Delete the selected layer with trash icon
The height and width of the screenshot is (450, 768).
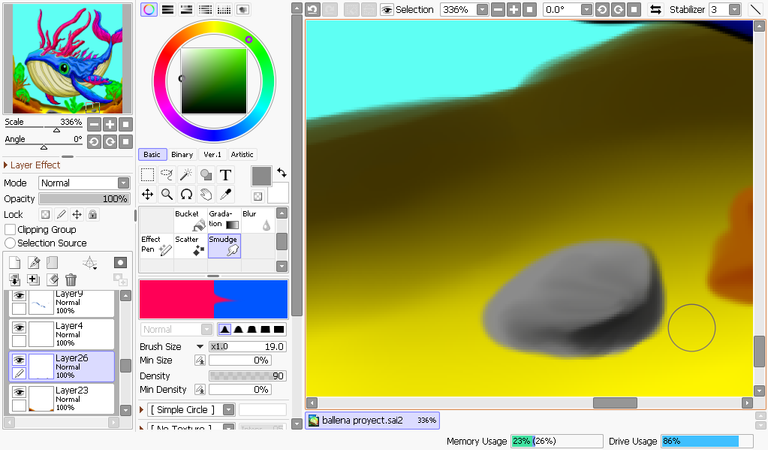click(71, 280)
